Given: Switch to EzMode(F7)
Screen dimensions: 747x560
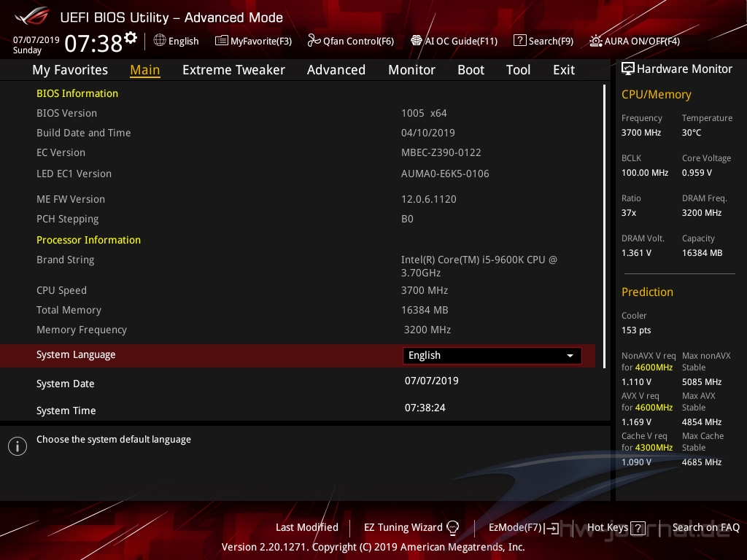Looking at the screenshot, I should tap(524, 528).
